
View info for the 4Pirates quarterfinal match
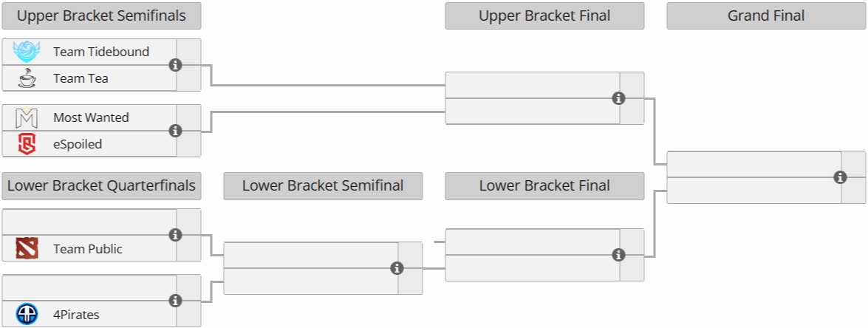click(x=175, y=301)
